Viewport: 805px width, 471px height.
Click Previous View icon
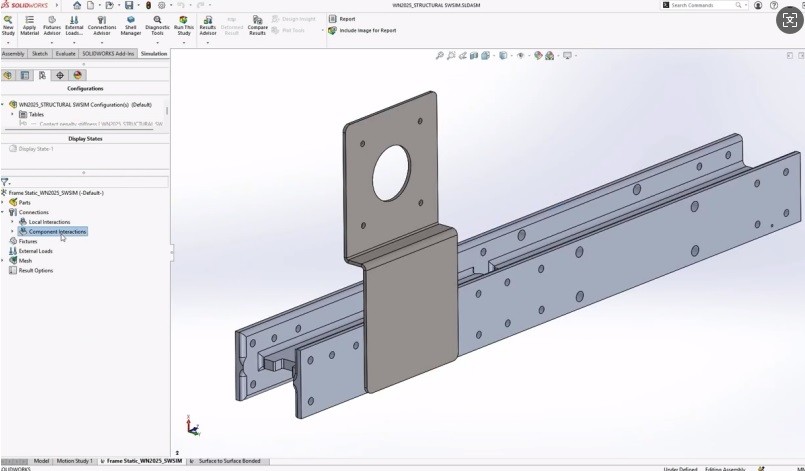point(463,55)
